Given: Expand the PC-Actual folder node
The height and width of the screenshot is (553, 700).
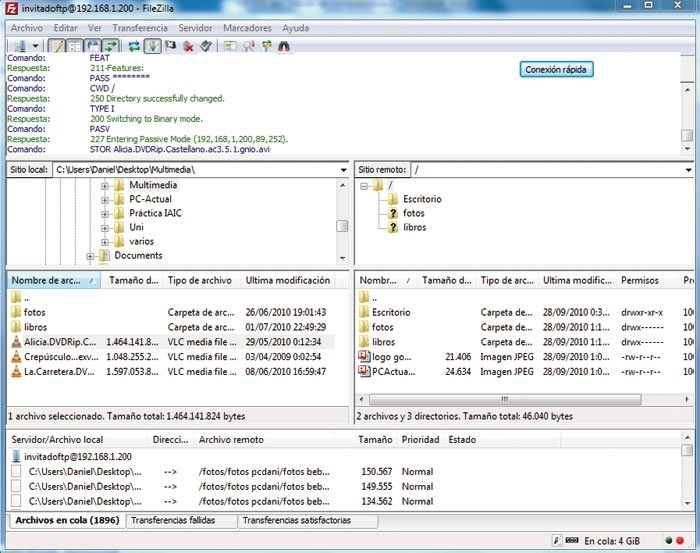Looking at the screenshot, I should (x=104, y=200).
